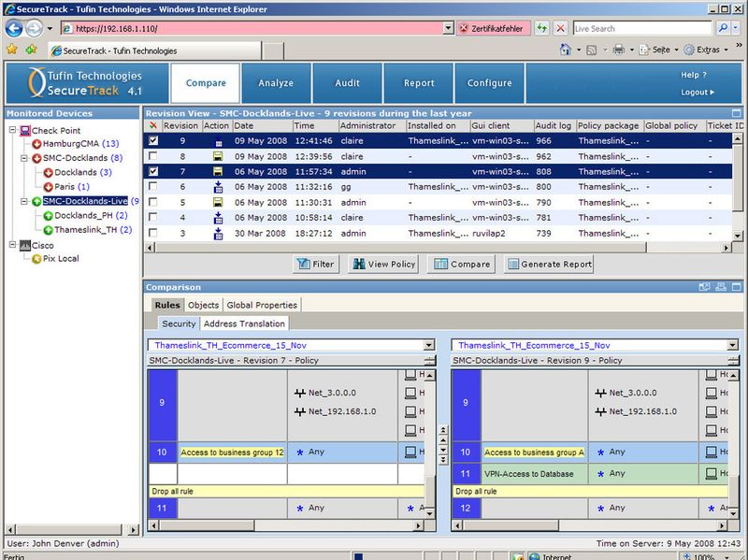Click the Paris red status icon
The image size is (748, 560).
pyautogui.click(x=49, y=187)
